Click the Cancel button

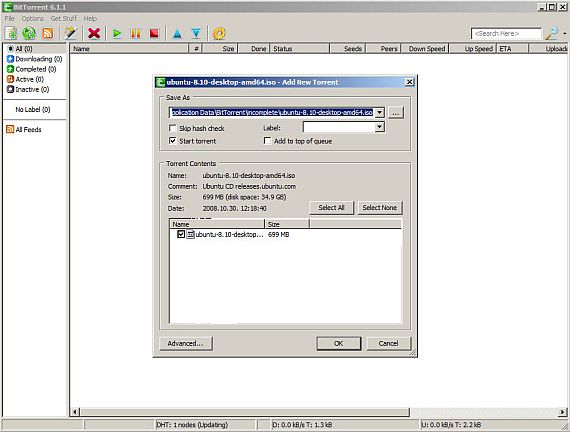tap(389, 343)
